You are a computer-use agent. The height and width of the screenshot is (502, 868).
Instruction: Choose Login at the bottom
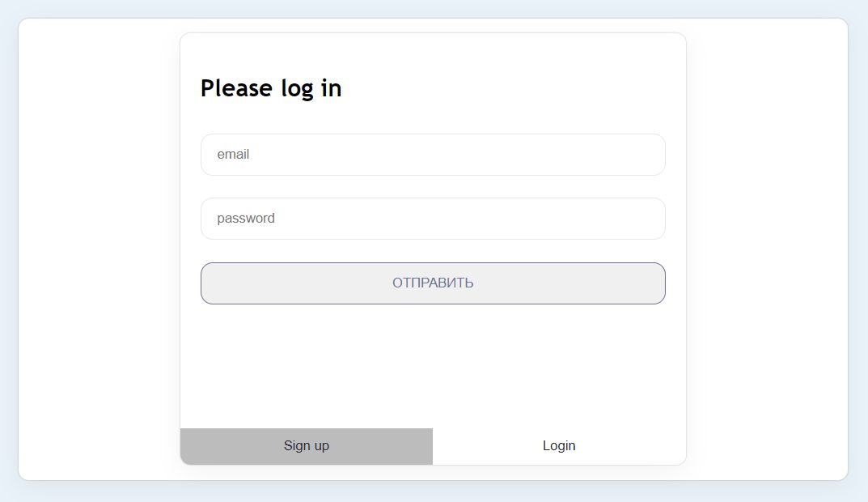(x=558, y=445)
